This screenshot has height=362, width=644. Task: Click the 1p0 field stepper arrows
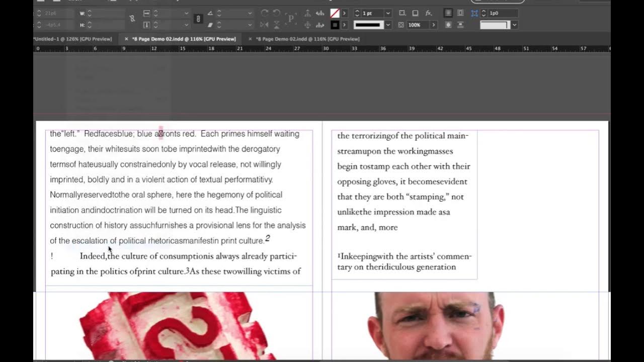click(484, 13)
